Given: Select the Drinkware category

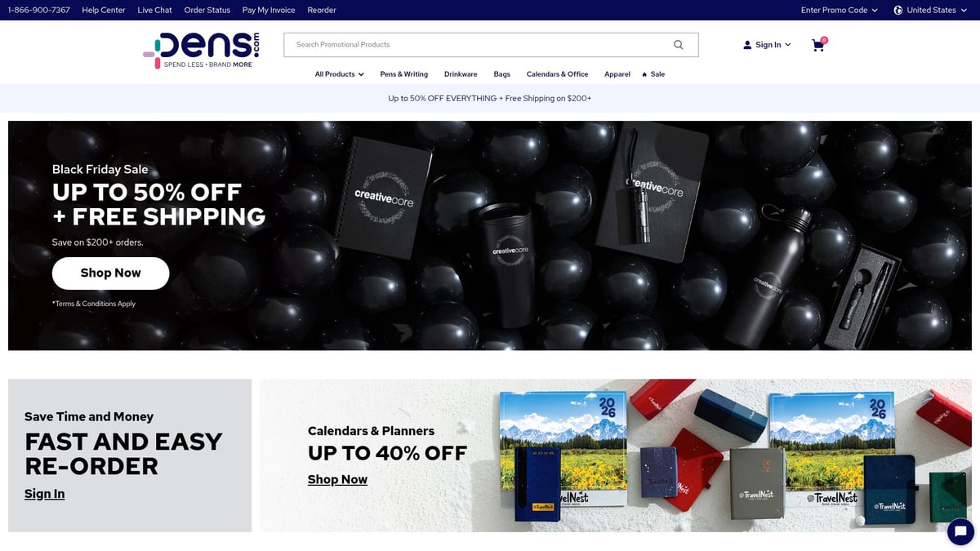Looking at the screenshot, I should pos(461,74).
